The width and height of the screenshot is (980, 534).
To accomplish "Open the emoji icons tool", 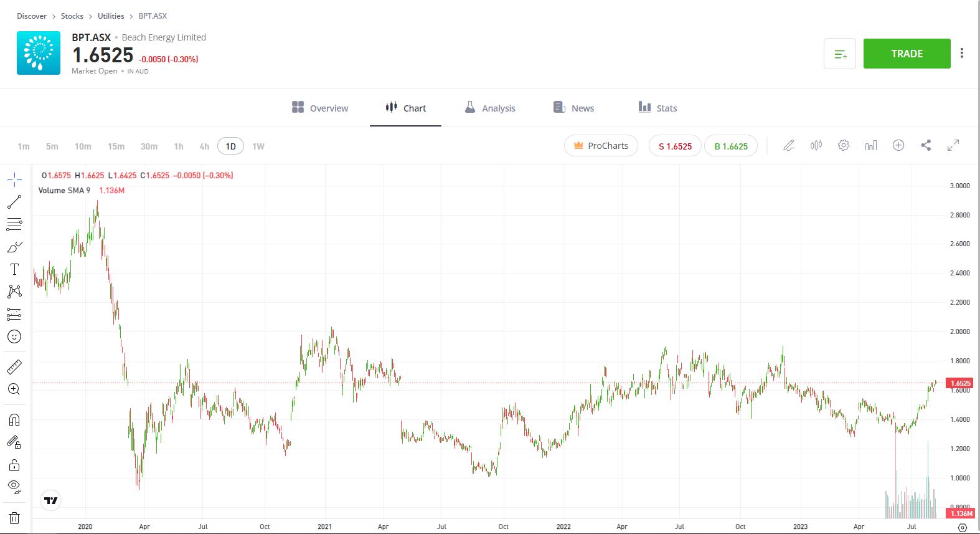I will click(x=14, y=336).
